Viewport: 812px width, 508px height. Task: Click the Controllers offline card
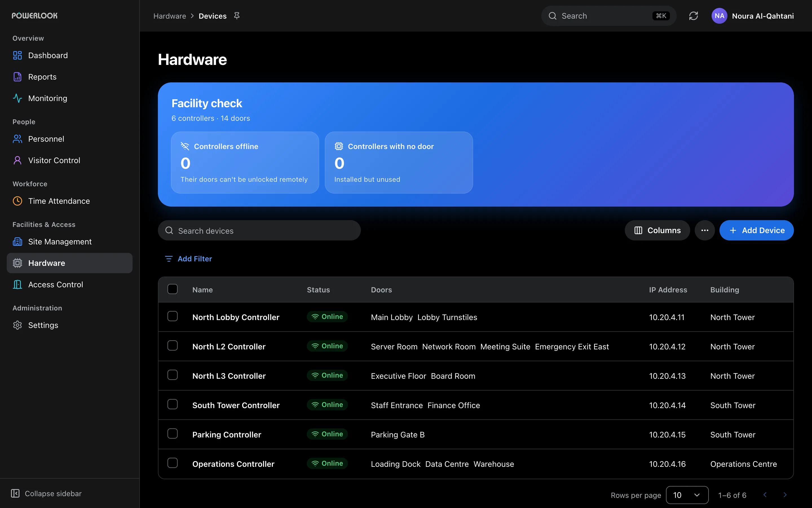point(245,163)
